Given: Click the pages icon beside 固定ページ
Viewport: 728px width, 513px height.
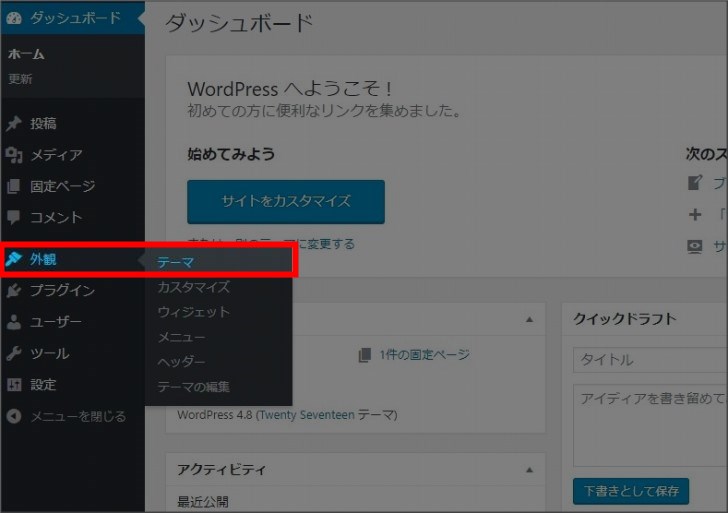Looking at the screenshot, I should coord(14,186).
